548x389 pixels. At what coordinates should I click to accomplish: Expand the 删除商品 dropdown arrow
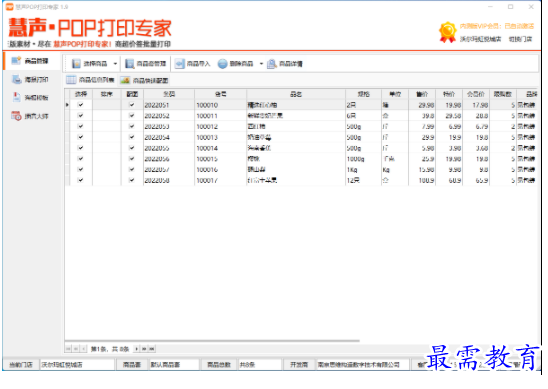tap(261, 64)
